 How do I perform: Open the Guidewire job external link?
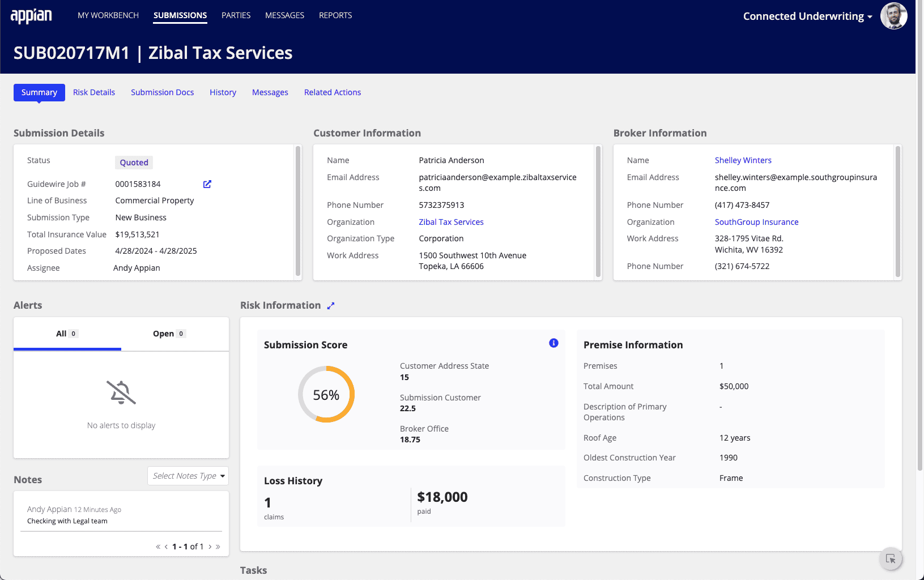point(207,184)
